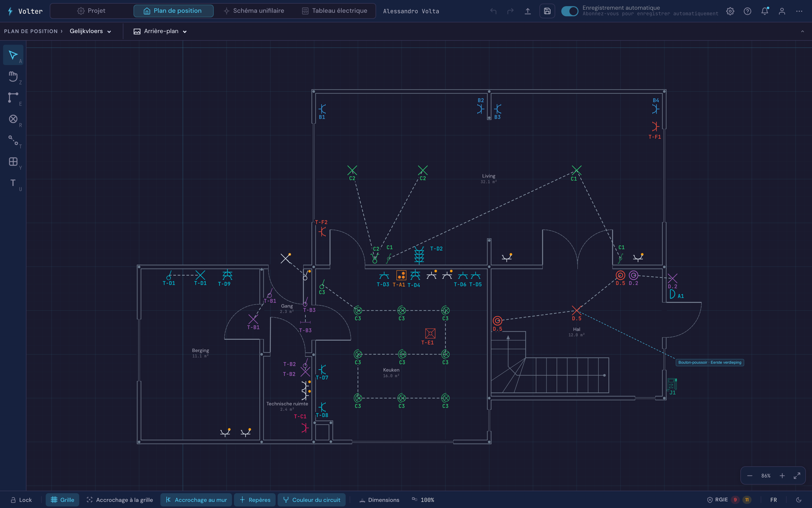Toggle Couleur du circuit coloring
Viewport: 812px width, 508px height.
(312, 500)
